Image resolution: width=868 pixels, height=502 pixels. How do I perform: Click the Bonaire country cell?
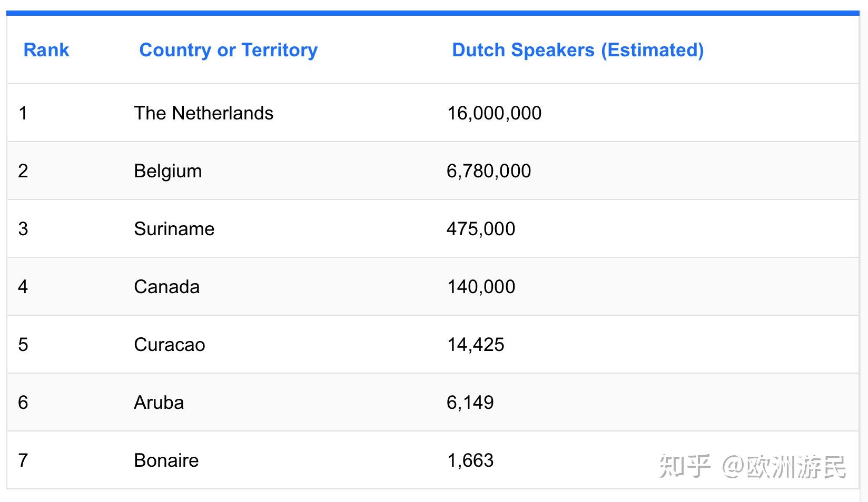point(166,460)
